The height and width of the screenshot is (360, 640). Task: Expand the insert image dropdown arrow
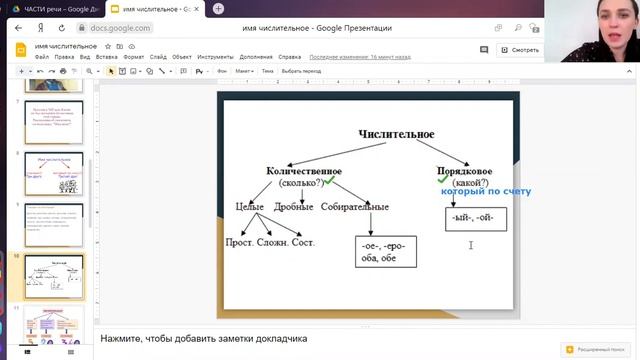pyautogui.click(x=140, y=71)
